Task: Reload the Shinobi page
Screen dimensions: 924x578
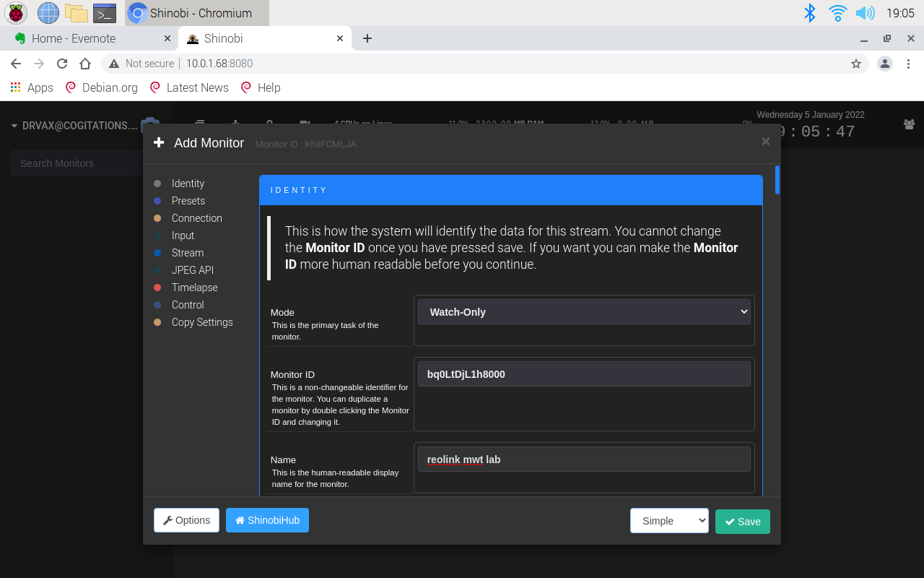Action: click(x=62, y=64)
